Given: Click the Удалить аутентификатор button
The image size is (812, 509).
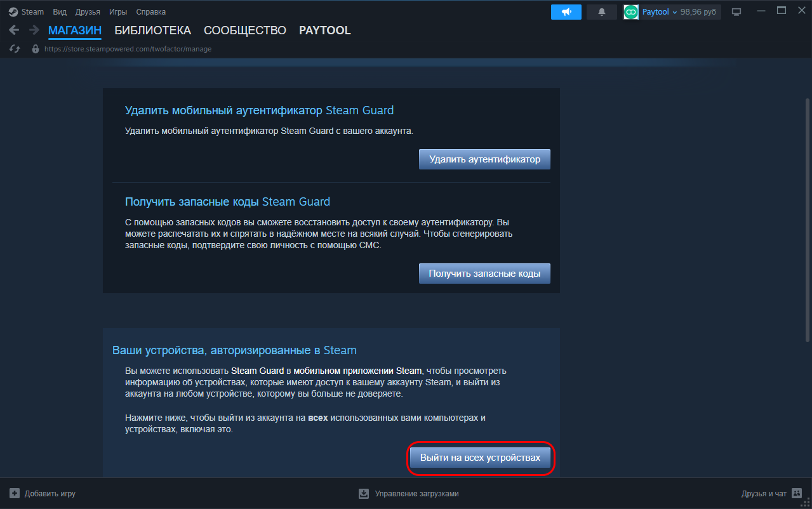Looking at the screenshot, I should (x=484, y=159).
